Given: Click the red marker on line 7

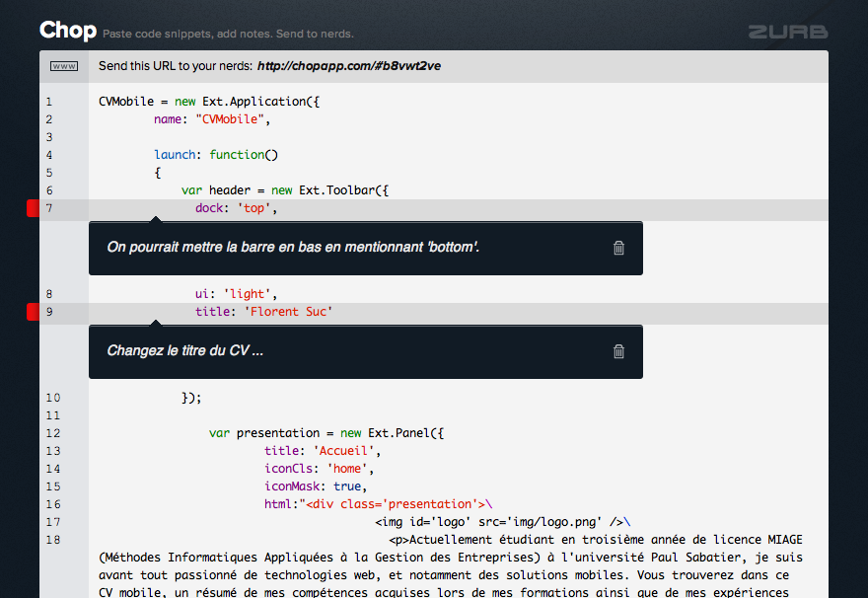Looking at the screenshot, I should click(x=33, y=208).
